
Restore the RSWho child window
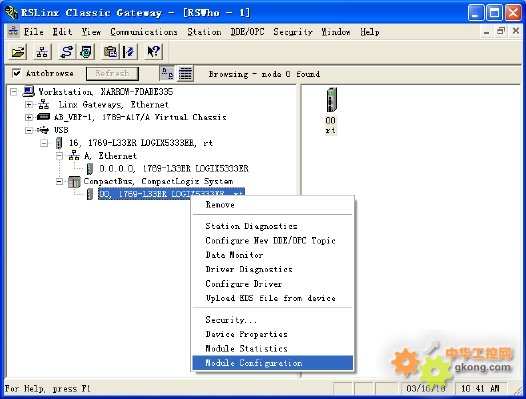(501, 31)
